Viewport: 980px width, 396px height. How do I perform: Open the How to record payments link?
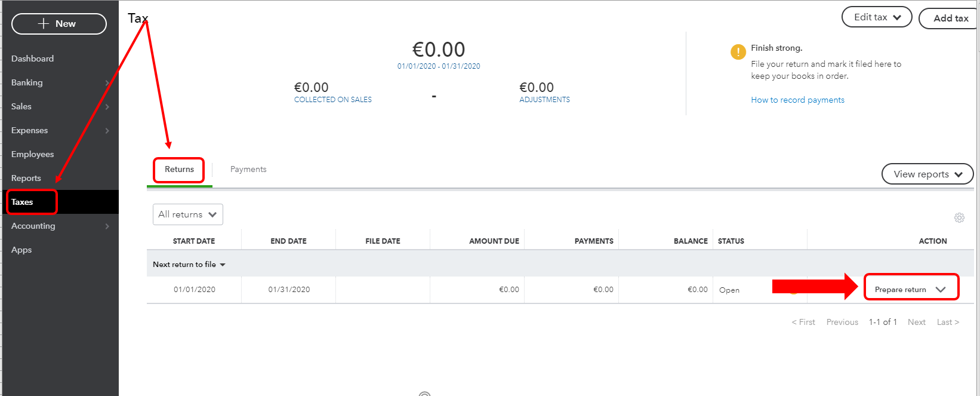(x=797, y=100)
